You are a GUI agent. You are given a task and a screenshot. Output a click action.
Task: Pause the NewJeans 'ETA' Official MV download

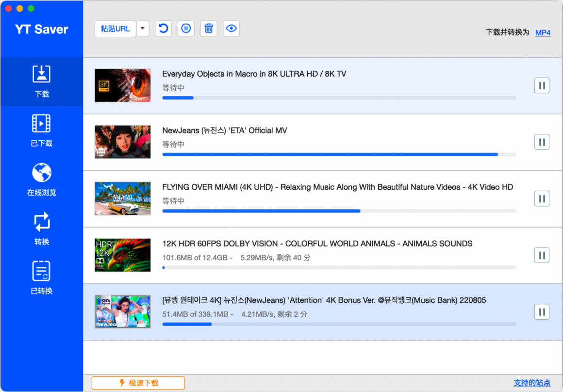pos(542,142)
